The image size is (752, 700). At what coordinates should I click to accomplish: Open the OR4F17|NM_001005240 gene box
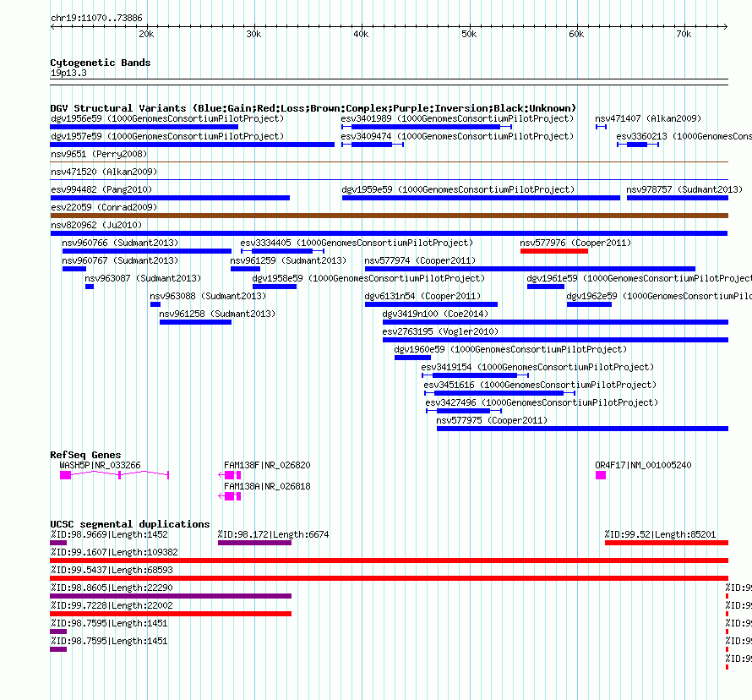pos(601,475)
